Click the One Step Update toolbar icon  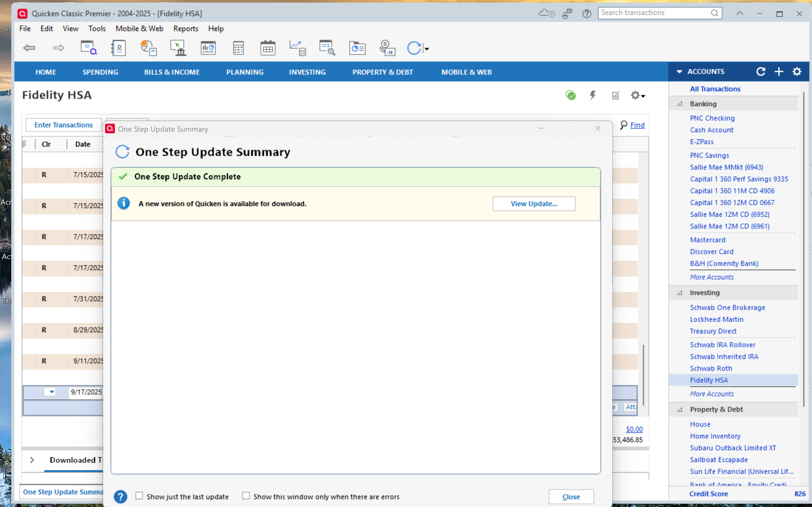coord(414,48)
